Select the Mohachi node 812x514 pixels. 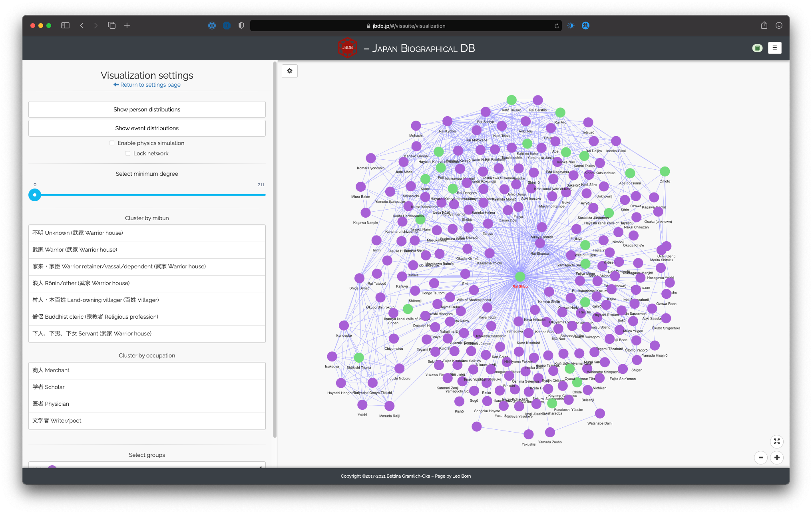tap(416, 126)
